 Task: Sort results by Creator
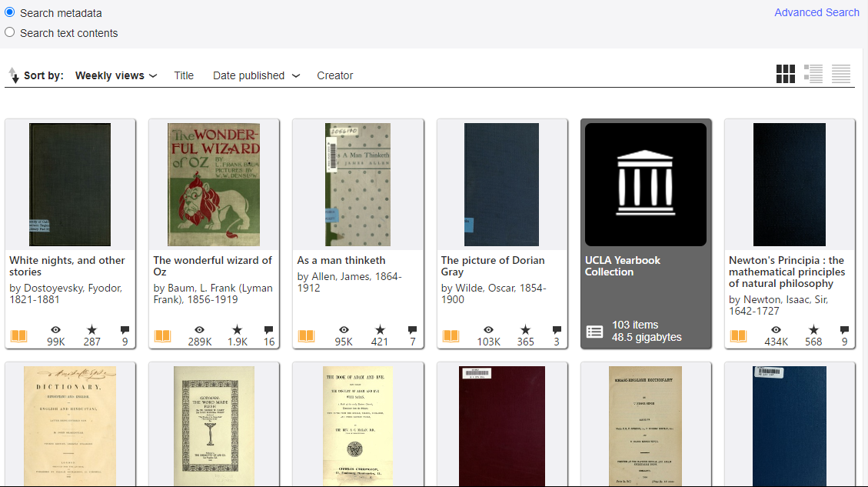tap(335, 75)
